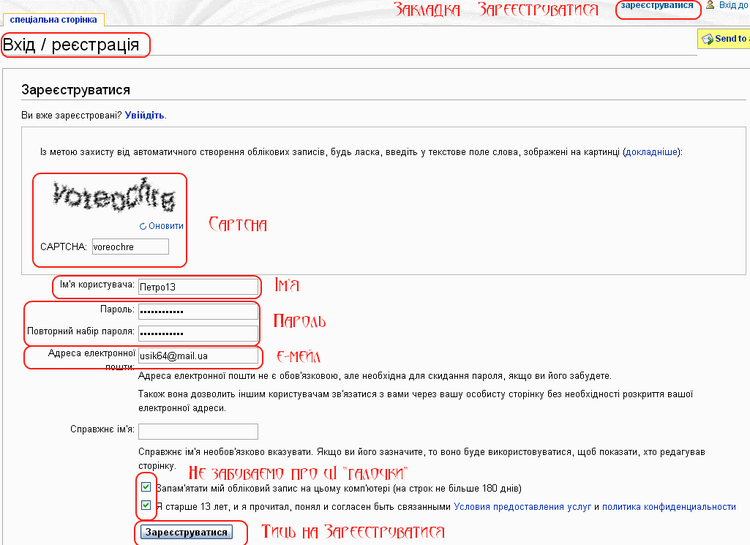The image size is (750, 545).
Task: Follow the 'Увійдіть' login link
Action: (144, 115)
